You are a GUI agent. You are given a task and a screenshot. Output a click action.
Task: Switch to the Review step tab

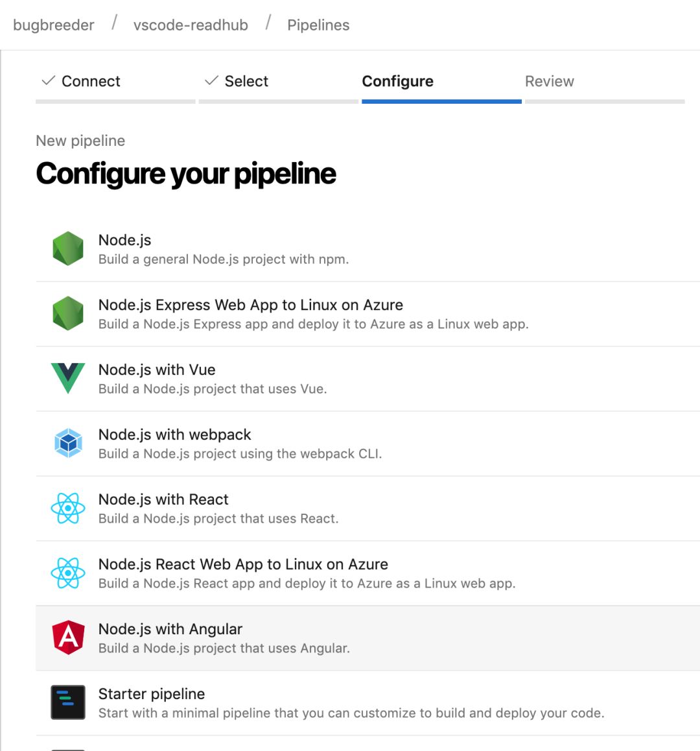[x=549, y=81]
